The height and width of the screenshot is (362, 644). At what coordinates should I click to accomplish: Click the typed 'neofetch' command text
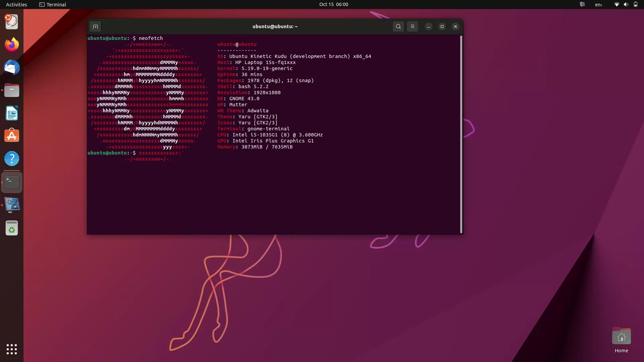coord(151,38)
